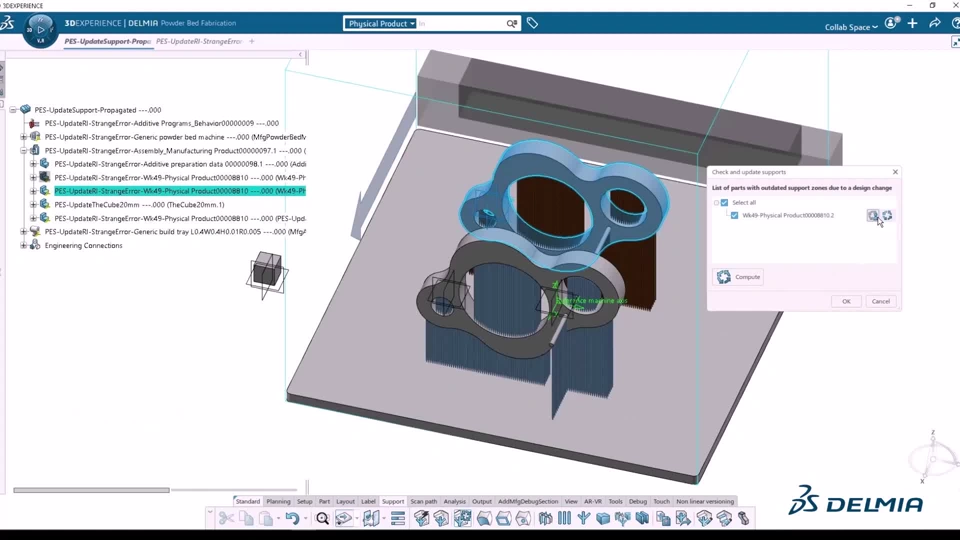
Task: Expand the Engineering Connections tree node
Action: [x=23, y=246]
